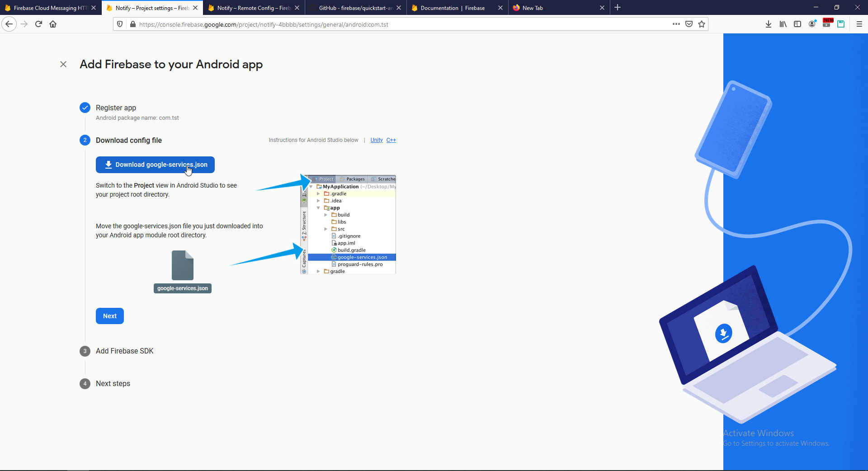
Task: Open a new browser tab
Action: [x=618, y=7]
